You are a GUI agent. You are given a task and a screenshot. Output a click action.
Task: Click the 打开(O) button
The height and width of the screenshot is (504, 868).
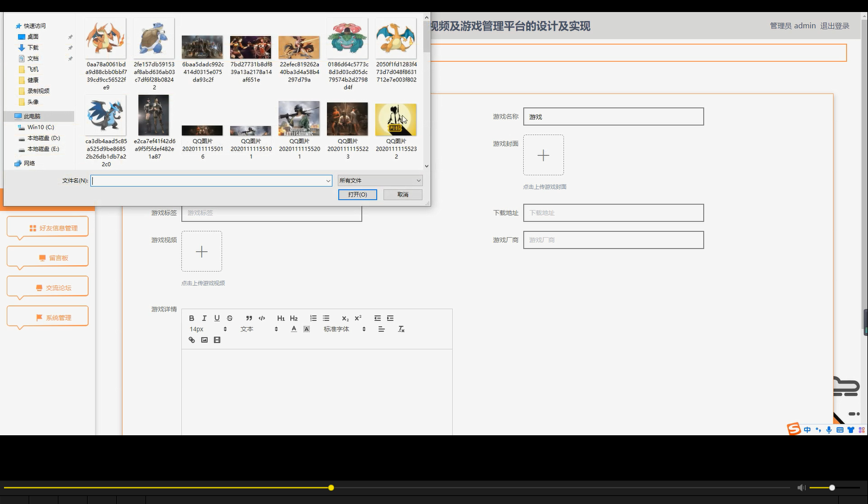coord(357,194)
